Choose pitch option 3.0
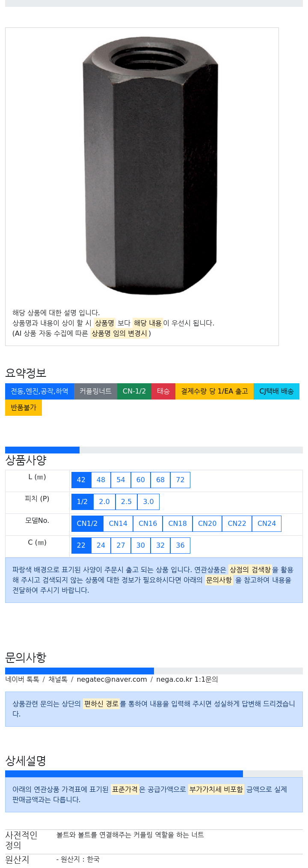Screen dimensions: 308x868 (x=148, y=502)
